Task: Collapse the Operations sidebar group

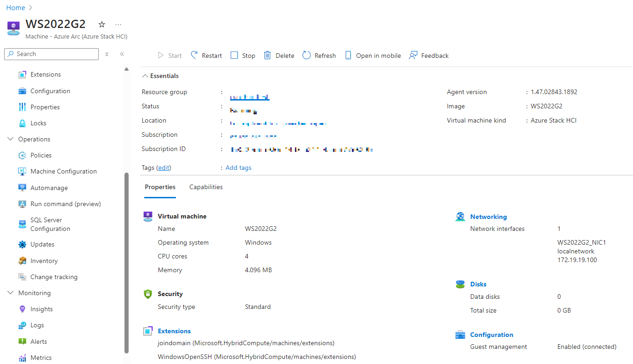Action: (11, 139)
